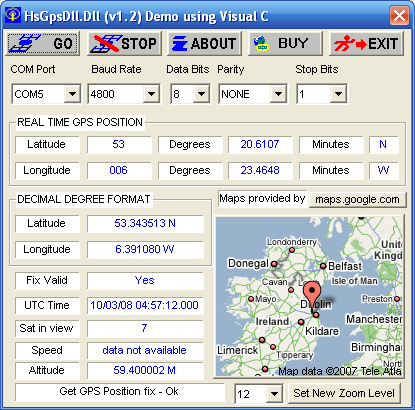The width and height of the screenshot is (415, 410).
Task: Click the satellite icon on GO button
Action: click(26, 43)
